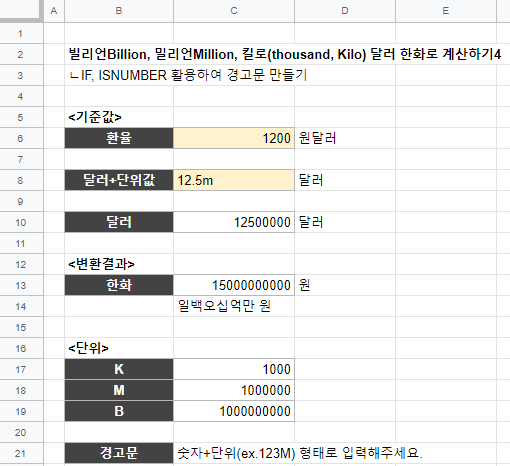510x466 pixels.
Task: Select column B header
Action: [x=119, y=11]
